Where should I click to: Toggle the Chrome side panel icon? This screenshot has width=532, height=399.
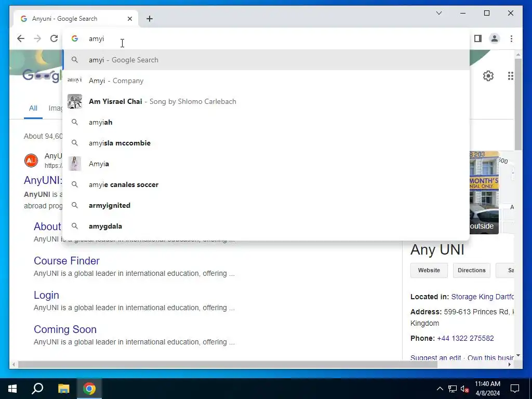click(x=478, y=38)
